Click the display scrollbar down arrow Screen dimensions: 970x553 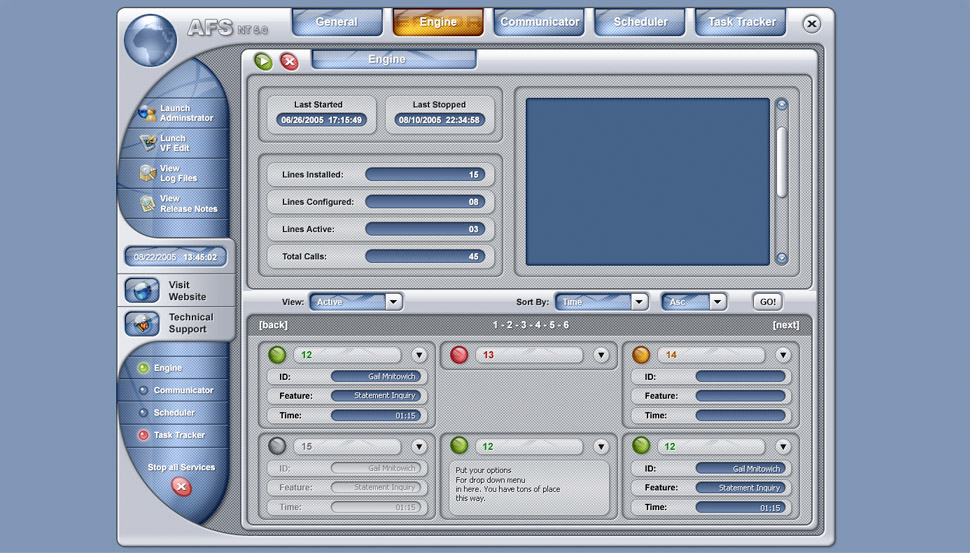pyautogui.click(x=782, y=258)
